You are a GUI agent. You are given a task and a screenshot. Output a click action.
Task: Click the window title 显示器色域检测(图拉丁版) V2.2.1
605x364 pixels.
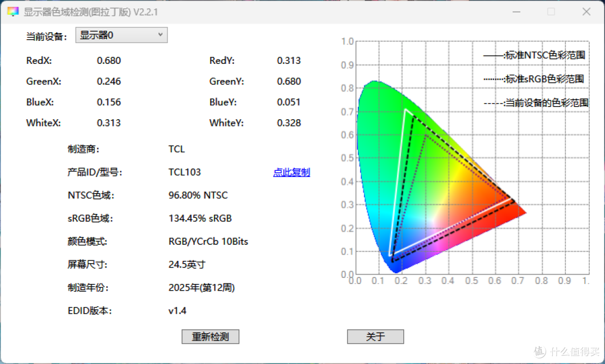pyautogui.click(x=91, y=12)
